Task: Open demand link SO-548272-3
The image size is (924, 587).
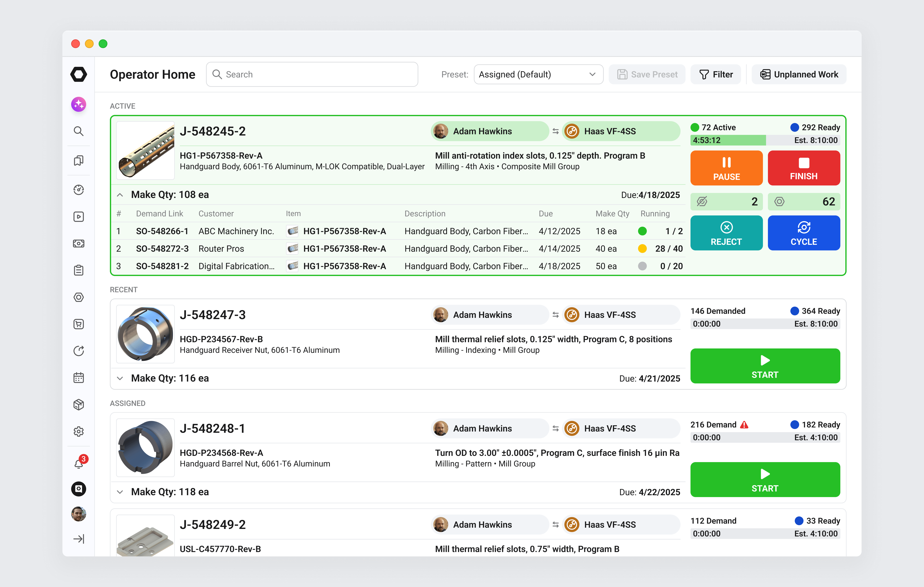Action: pos(162,249)
